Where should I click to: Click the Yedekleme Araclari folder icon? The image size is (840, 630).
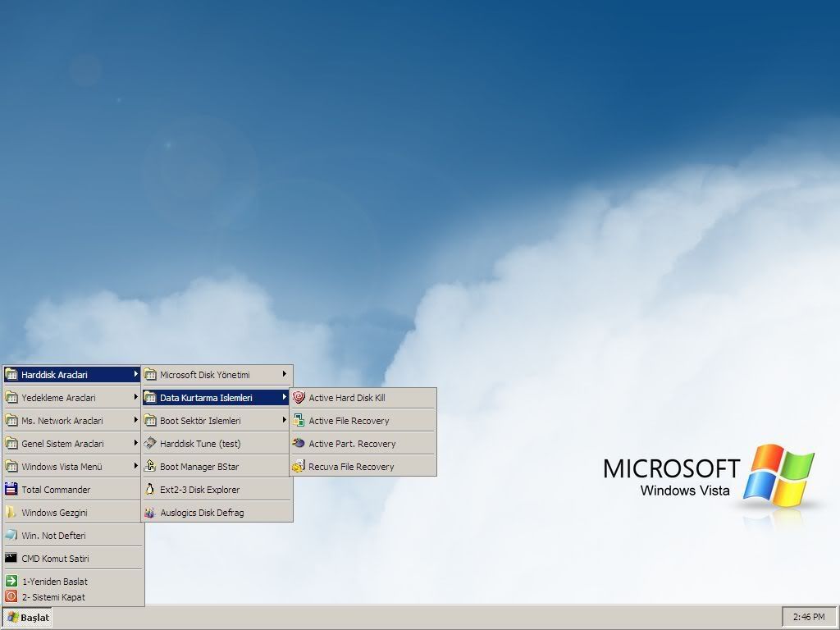[11, 398]
